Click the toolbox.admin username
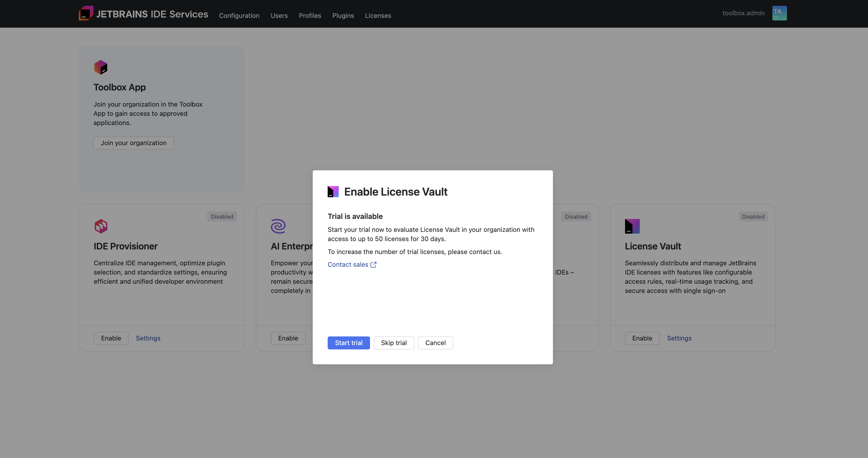Viewport: 868px width, 458px height. pyautogui.click(x=743, y=13)
